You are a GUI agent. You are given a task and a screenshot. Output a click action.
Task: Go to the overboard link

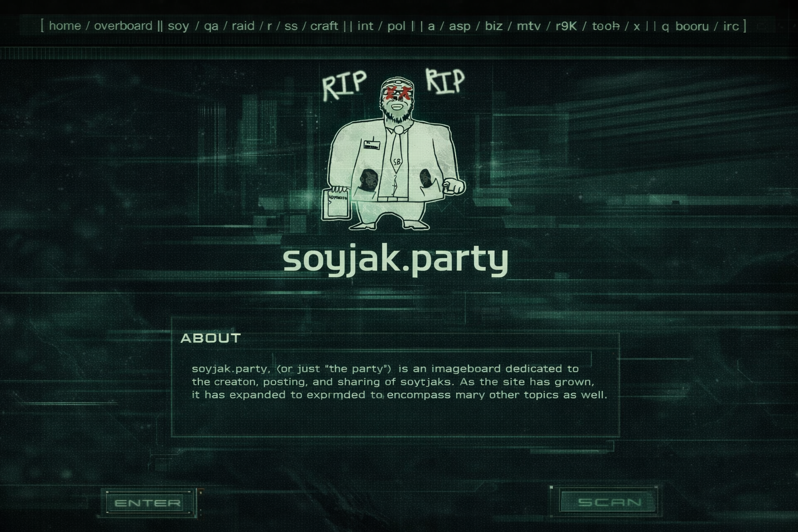tap(123, 26)
